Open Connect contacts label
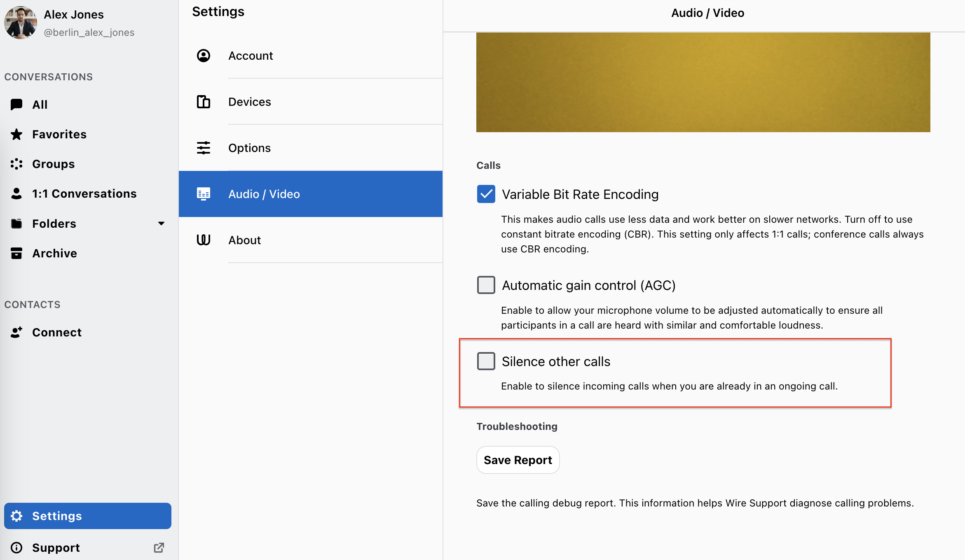The height and width of the screenshot is (560, 965). coord(57,332)
